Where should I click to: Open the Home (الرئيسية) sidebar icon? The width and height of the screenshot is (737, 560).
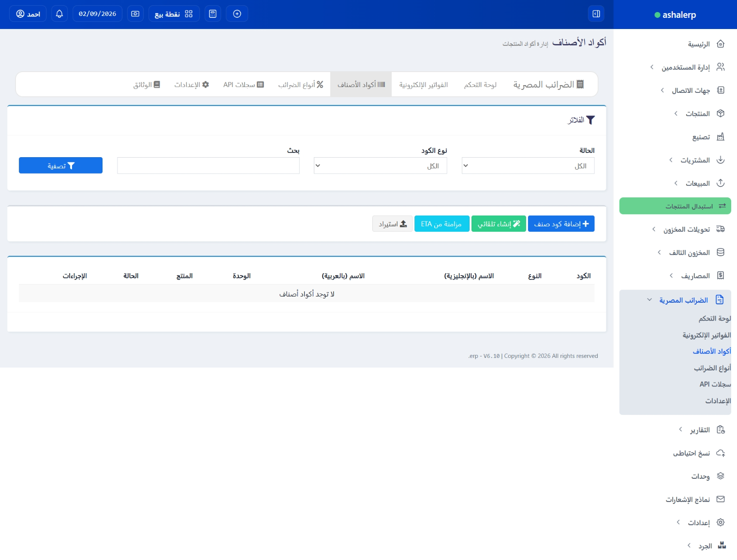(x=720, y=44)
